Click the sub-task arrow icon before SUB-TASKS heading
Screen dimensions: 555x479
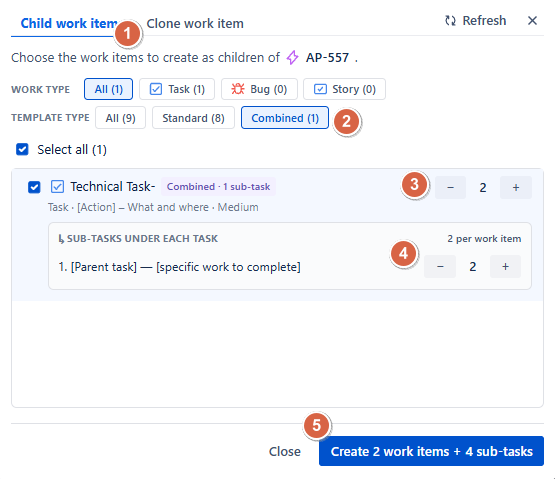coord(61,239)
